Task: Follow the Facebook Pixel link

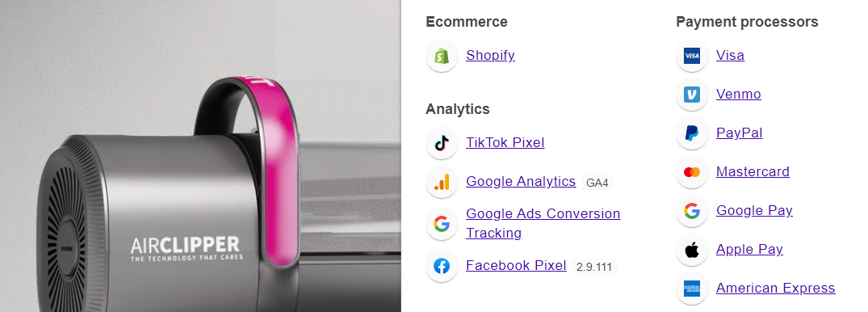Action: click(x=517, y=266)
